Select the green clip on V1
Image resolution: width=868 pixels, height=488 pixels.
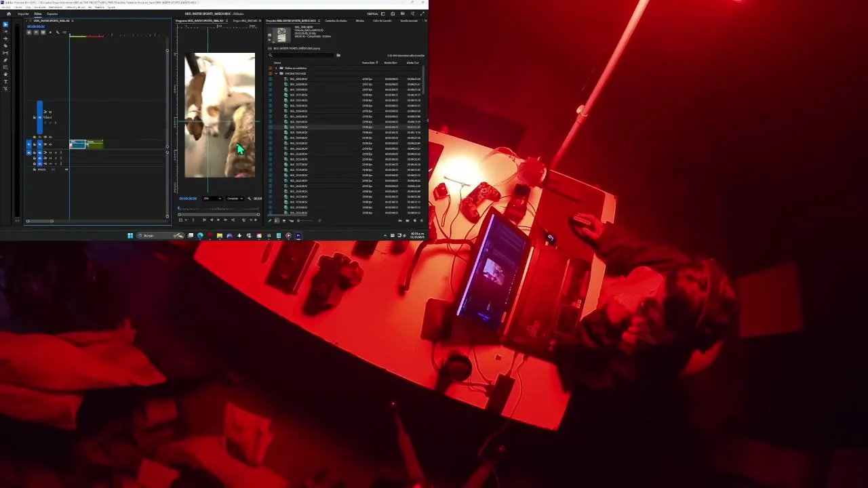point(94,144)
